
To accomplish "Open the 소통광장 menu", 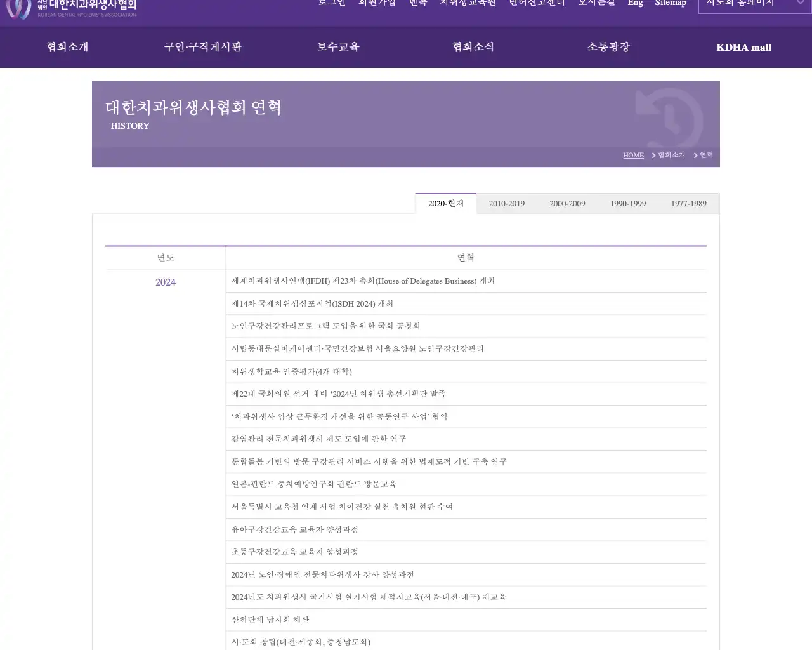I will pos(607,46).
